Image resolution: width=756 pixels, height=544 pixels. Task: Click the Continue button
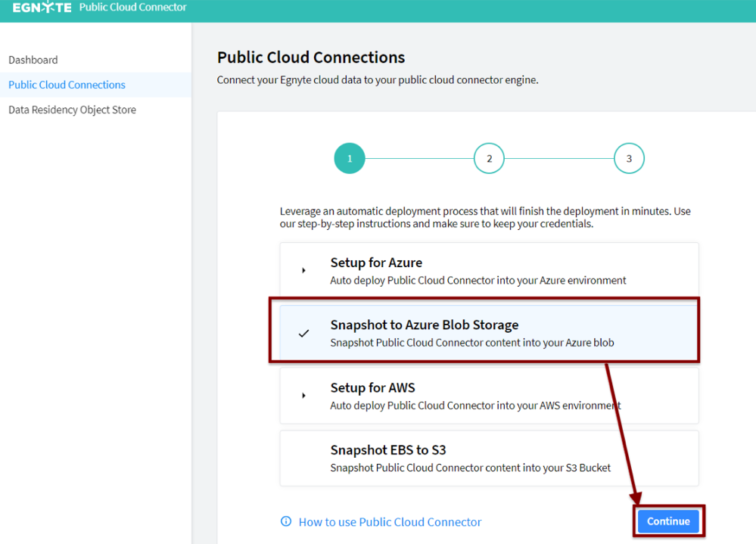(x=668, y=521)
